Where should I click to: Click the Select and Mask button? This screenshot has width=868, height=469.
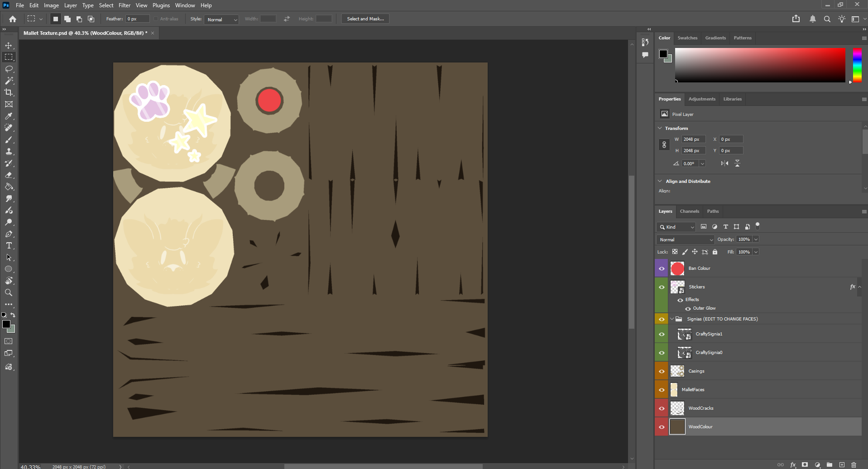click(365, 19)
